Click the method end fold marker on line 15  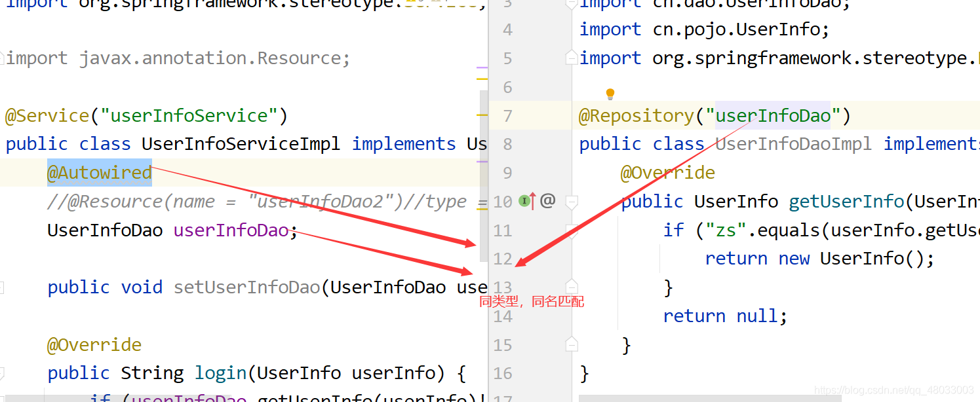(572, 344)
